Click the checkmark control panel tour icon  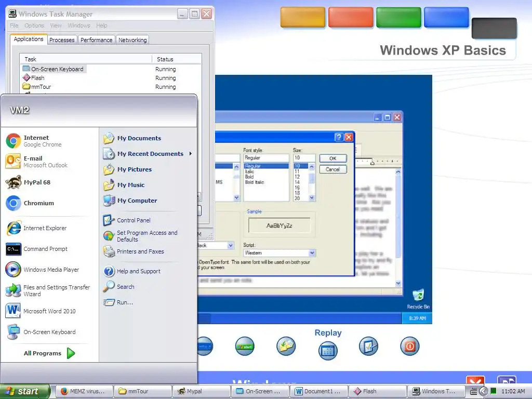pos(368,346)
